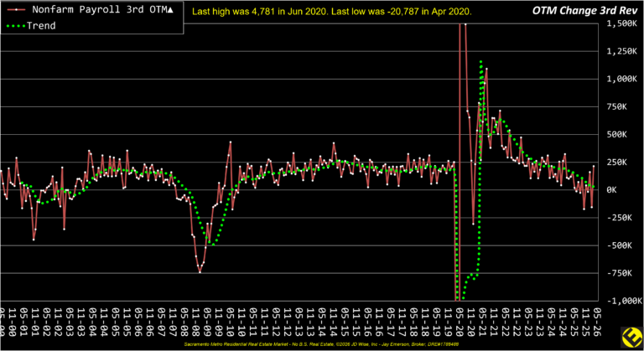644x351 pixels.
Task: Click the Sacramento Metro footer copyright text
Action: [321, 344]
